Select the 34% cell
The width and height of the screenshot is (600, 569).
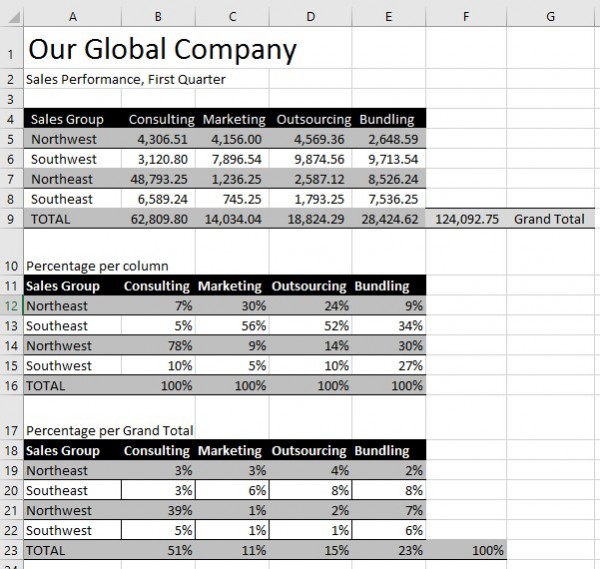pyautogui.click(x=388, y=326)
